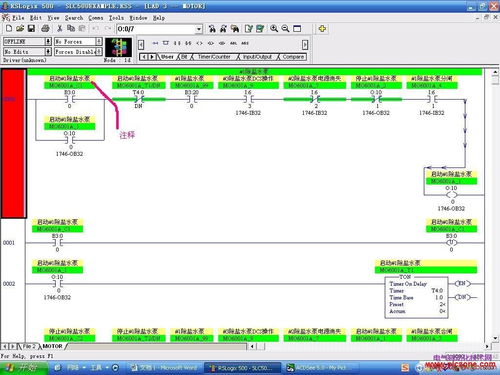Click the Windows Start button
The height and width of the screenshot is (375, 500).
[x=23, y=368]
